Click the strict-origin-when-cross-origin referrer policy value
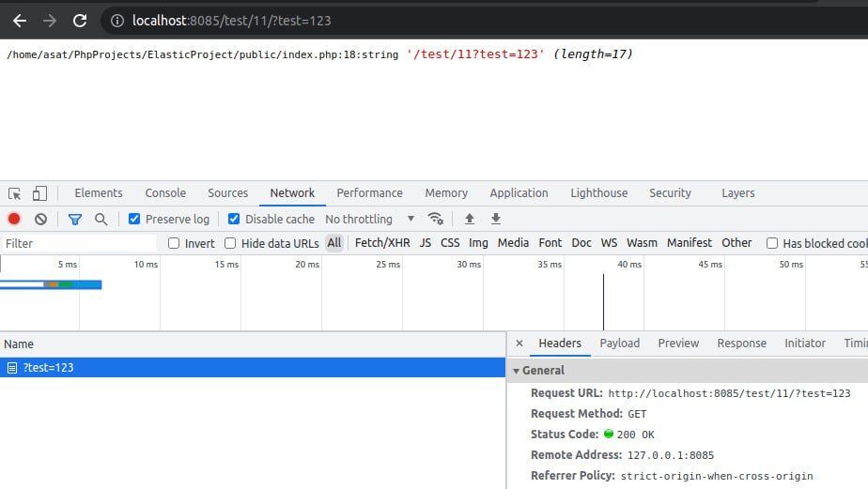This screenshot has height=489, width=868. (717, 476)
